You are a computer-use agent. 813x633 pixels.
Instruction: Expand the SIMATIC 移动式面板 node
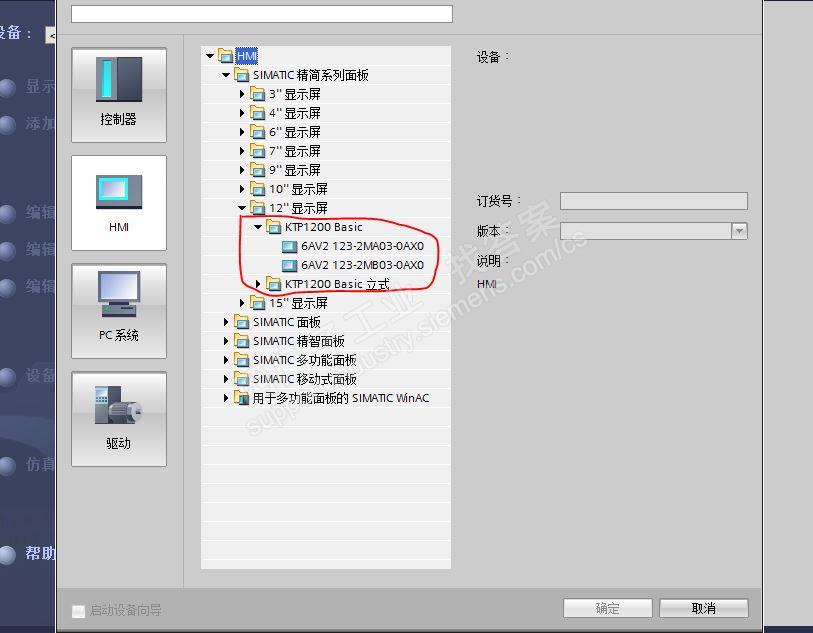click(x=226, y=379)
